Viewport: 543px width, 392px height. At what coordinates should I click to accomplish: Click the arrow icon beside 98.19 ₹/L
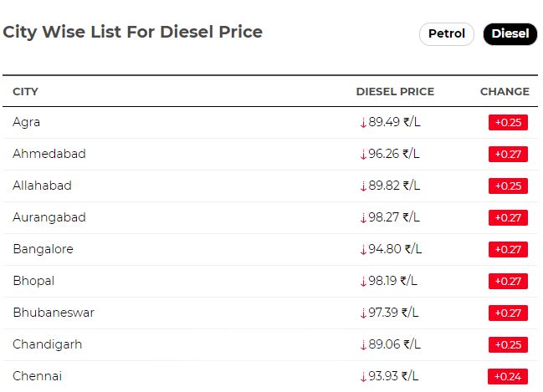[363, 282]
